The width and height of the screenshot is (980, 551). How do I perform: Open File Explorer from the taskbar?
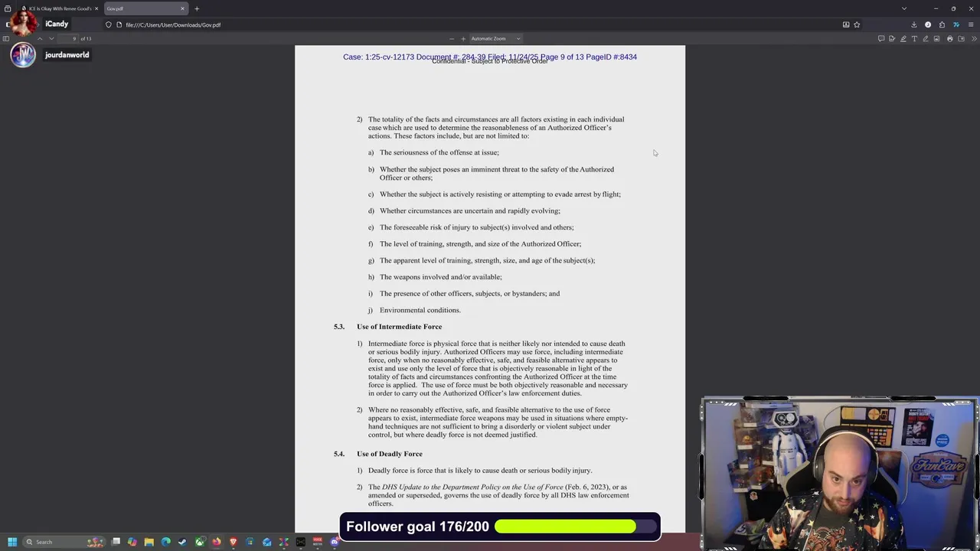click(x=149, y=542)
